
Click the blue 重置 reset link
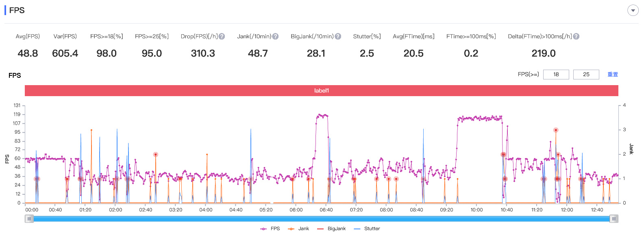point(613,75)
